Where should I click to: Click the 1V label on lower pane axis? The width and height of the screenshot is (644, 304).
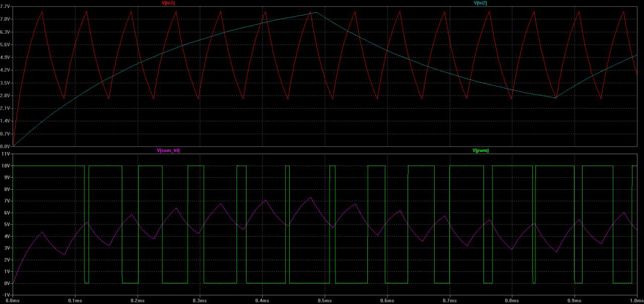7,271
